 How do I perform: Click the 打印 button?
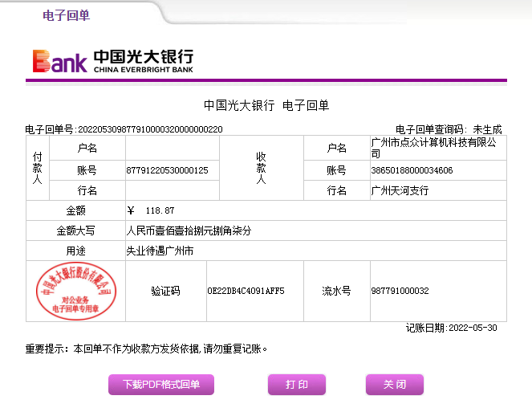[x=297, y=385]
